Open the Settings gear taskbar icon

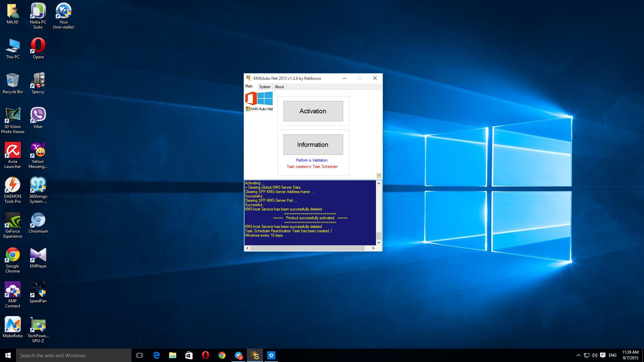coord(271,355)
